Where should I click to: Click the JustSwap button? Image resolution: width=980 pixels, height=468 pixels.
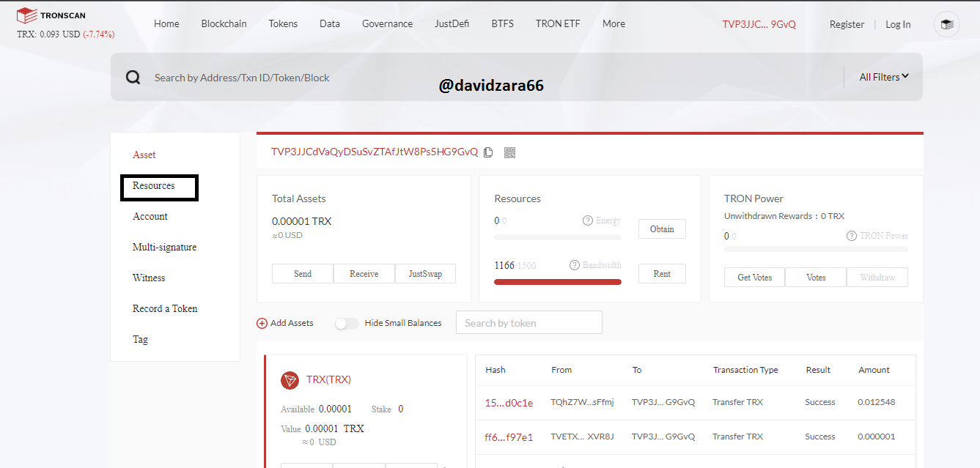[425, 273]
